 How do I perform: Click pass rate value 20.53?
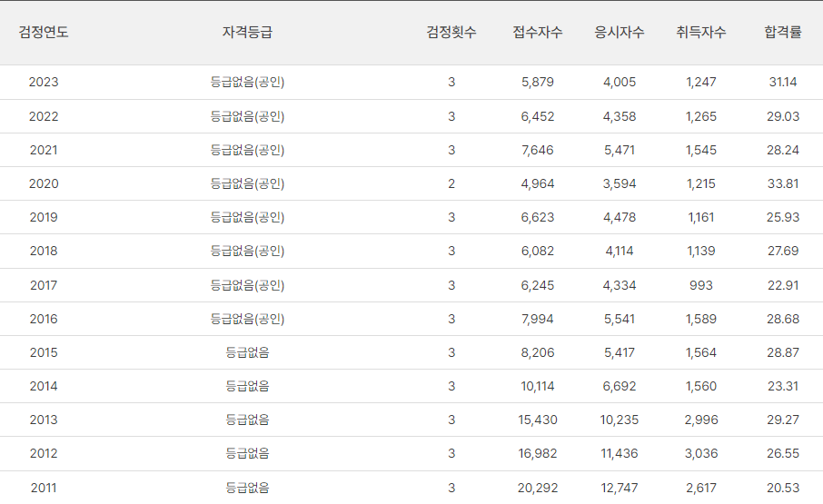(783, 488)
